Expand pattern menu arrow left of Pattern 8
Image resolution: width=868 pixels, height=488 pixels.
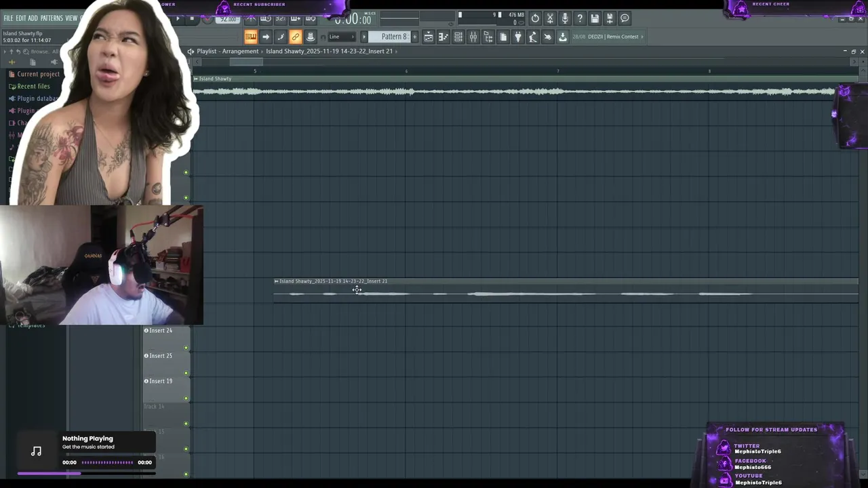363,37
